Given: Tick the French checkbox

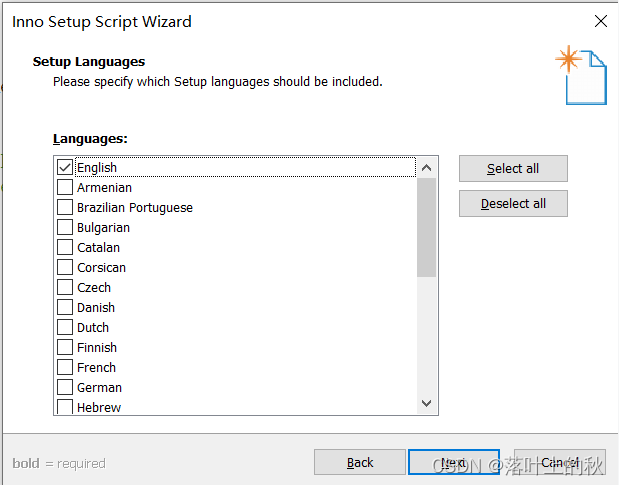Looking at the screenshot, I should coord(65,367).
